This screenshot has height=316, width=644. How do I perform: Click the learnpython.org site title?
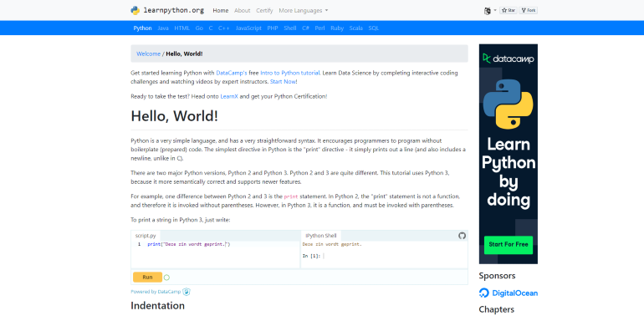click(173, 10)
